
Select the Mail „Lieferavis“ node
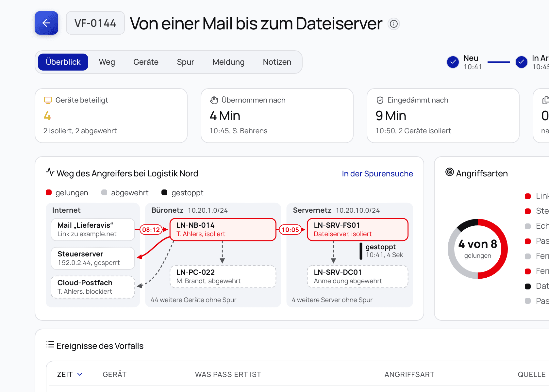[x=93, y=230]
